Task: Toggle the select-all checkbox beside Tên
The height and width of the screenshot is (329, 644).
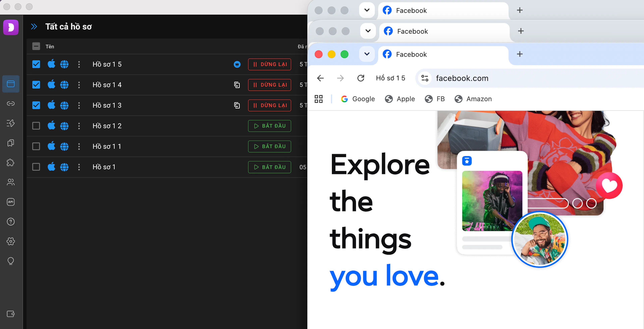Action: point(36,46)
